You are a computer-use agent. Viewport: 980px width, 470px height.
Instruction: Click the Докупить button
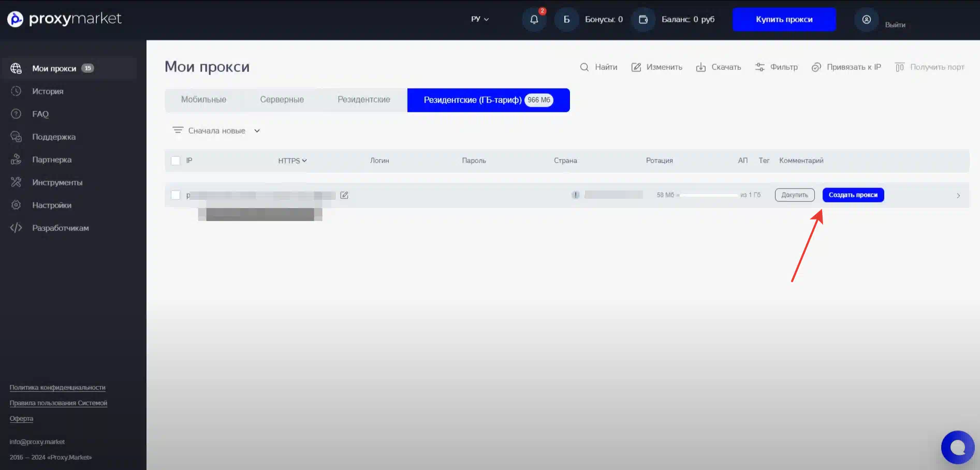(x=795, y=195)
